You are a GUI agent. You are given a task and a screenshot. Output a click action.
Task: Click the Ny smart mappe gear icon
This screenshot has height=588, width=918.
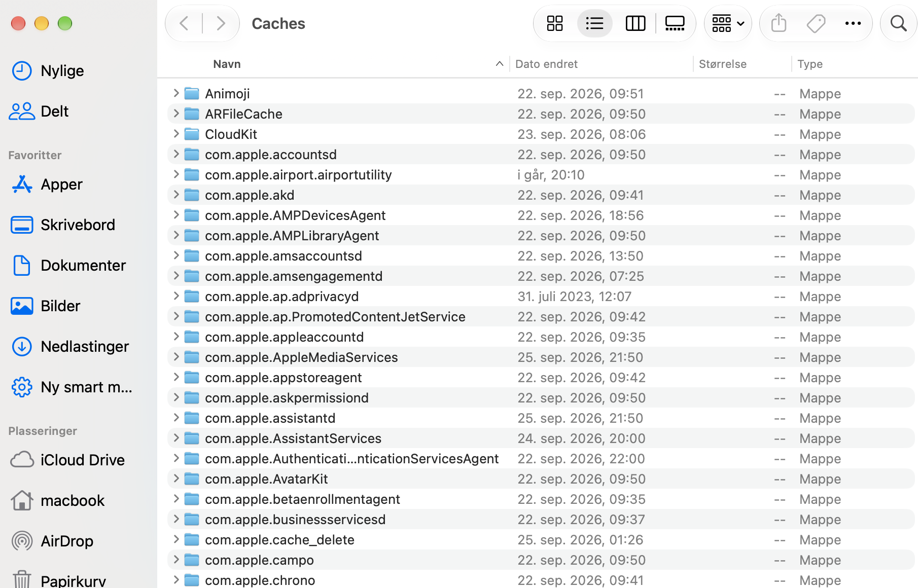pyautogui.click(x=22, y=387)
